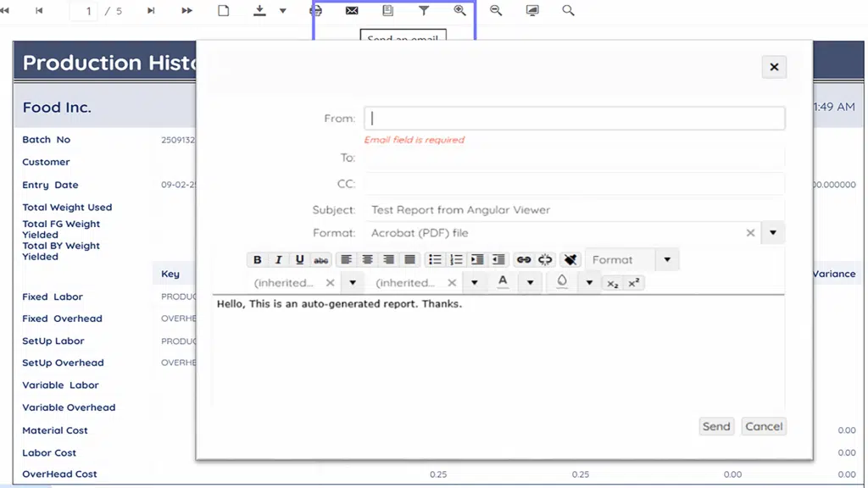This screenshot has width=868, height=488.
Task: Apply superscript formatting
Action: pos(634,283)
